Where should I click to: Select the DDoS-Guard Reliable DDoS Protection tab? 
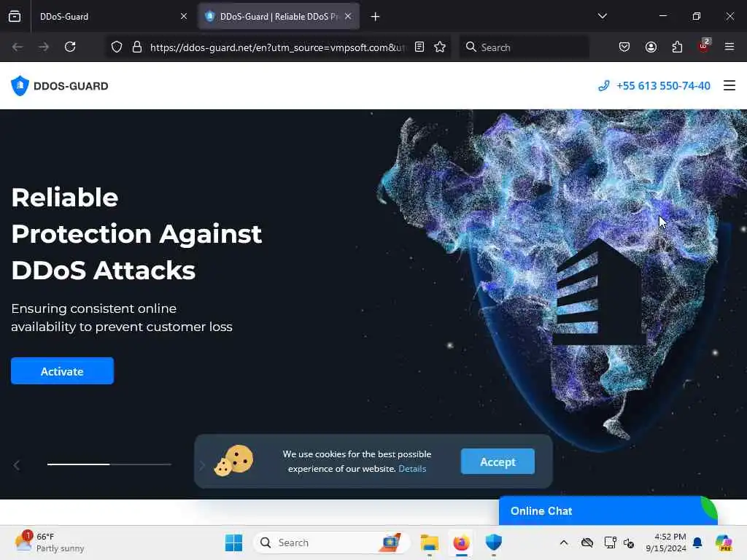tap(278, 16)
